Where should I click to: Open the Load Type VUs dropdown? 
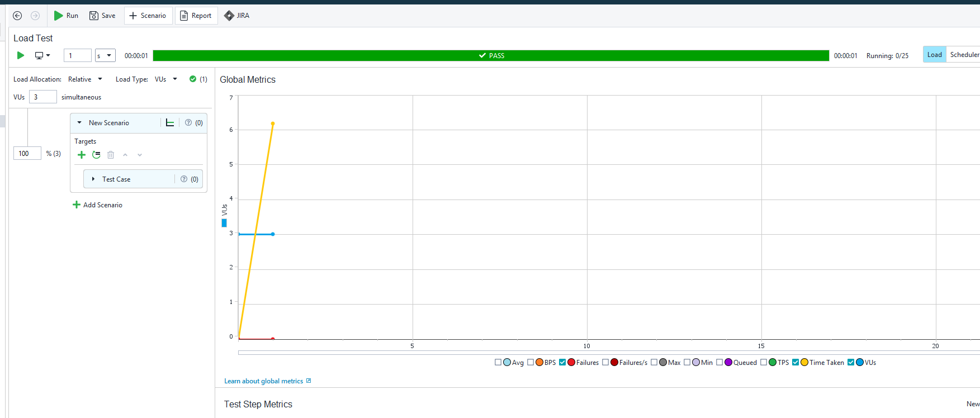click(x=165, y=79)
